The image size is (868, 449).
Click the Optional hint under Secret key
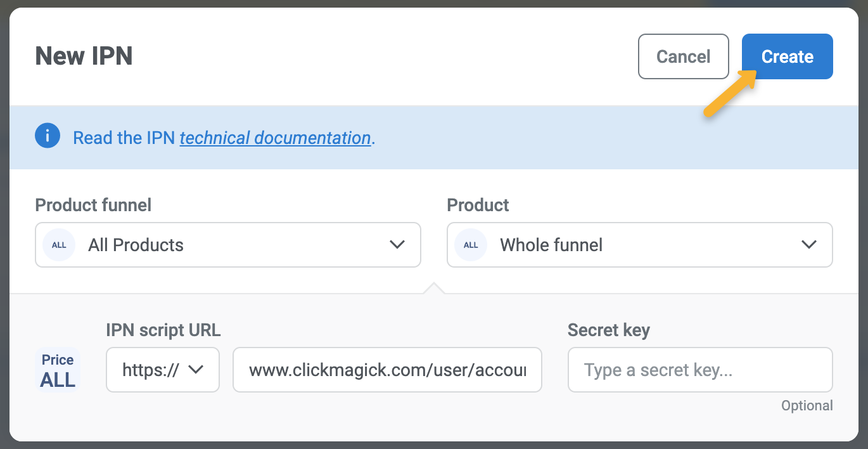tap(807, 406)
